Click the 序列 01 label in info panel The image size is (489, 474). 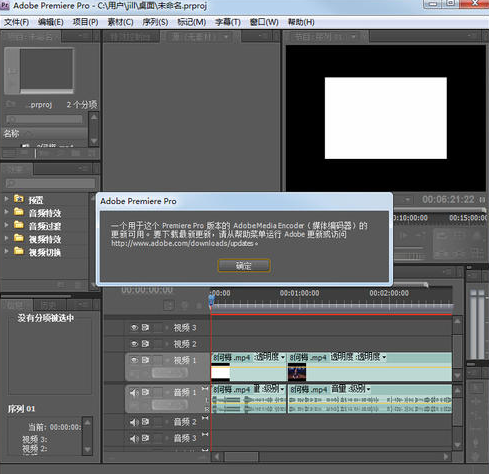tap(21, 409)
